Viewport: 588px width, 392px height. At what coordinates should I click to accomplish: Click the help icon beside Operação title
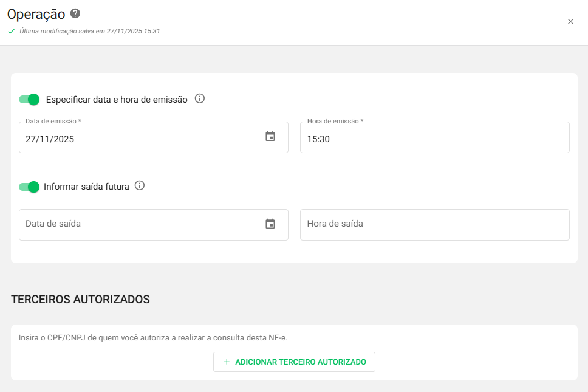pyautogui.click(x=75, y=13)
